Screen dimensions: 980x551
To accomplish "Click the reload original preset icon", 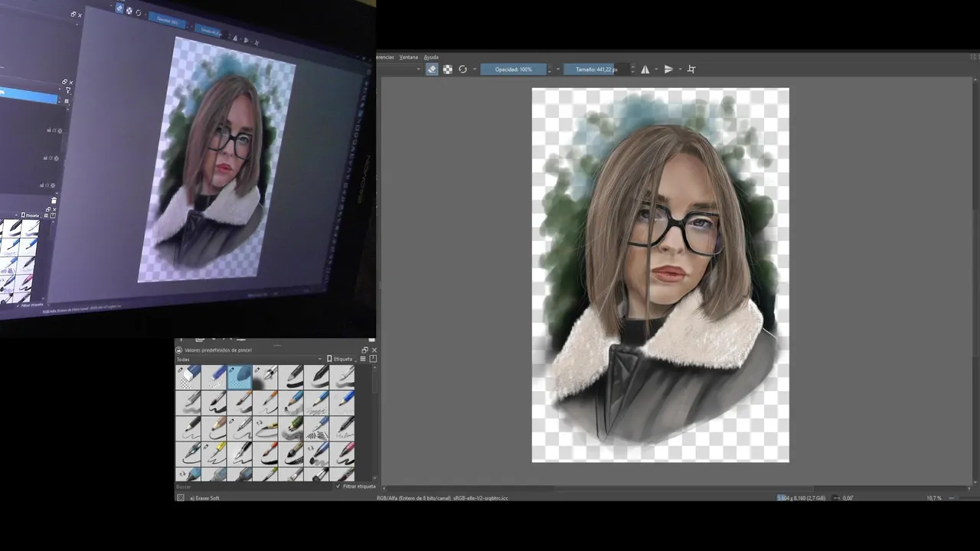I will (462, 69).
